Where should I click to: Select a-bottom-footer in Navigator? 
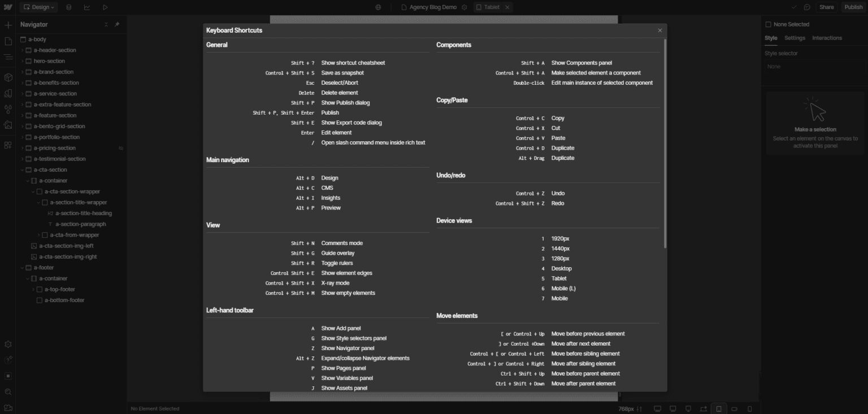pos(64,300)
